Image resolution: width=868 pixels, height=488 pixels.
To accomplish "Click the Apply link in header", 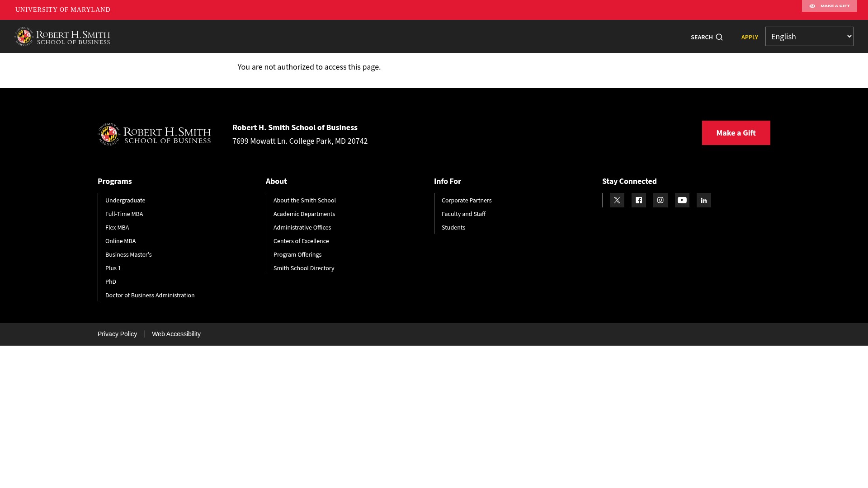I will (x=749, y=37).
